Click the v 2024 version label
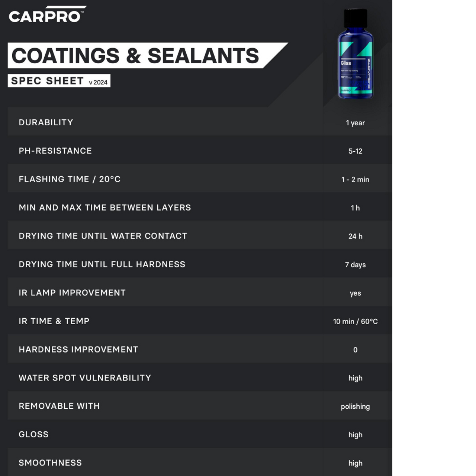 pyautogui.click(x=98, y=82)
